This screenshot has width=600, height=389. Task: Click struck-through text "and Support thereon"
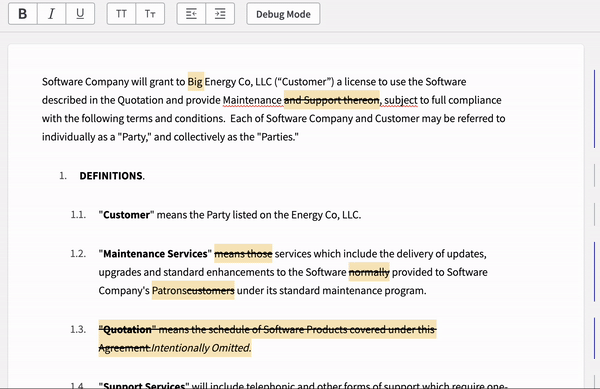click(331, 100)
